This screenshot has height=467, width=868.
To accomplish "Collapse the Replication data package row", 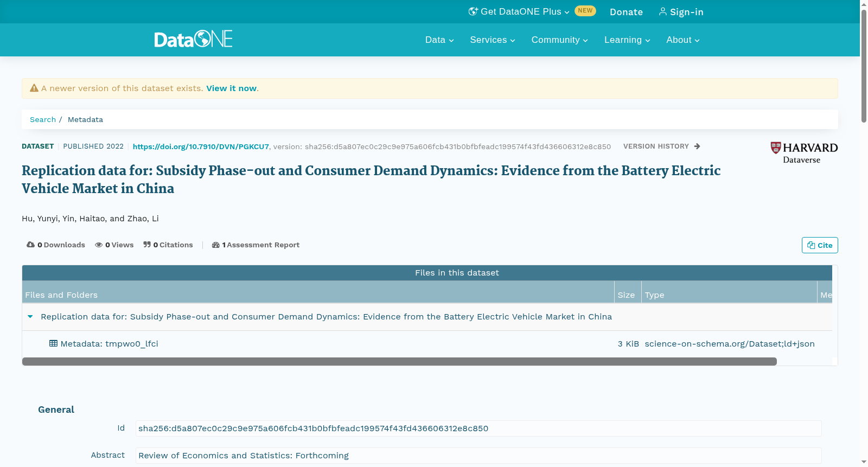I will pyautogui.click(x=30, y=317).
